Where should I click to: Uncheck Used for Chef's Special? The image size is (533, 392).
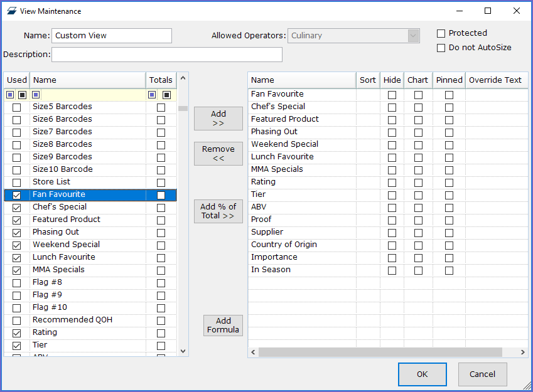point(17,208)
